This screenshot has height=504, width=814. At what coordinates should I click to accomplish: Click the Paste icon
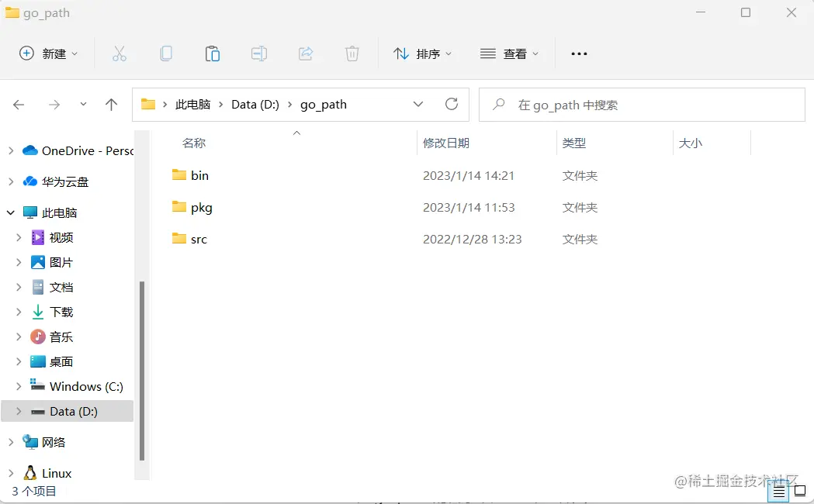(213, 53)
